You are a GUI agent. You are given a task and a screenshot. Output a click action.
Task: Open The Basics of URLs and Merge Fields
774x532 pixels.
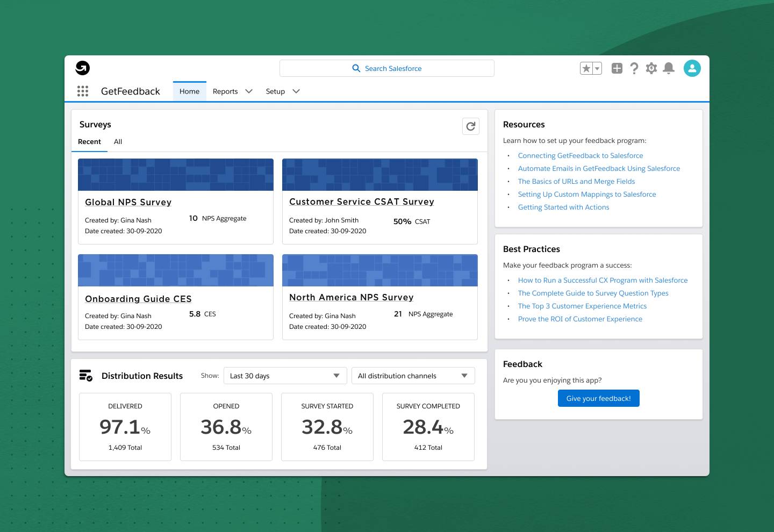point(577,181)
